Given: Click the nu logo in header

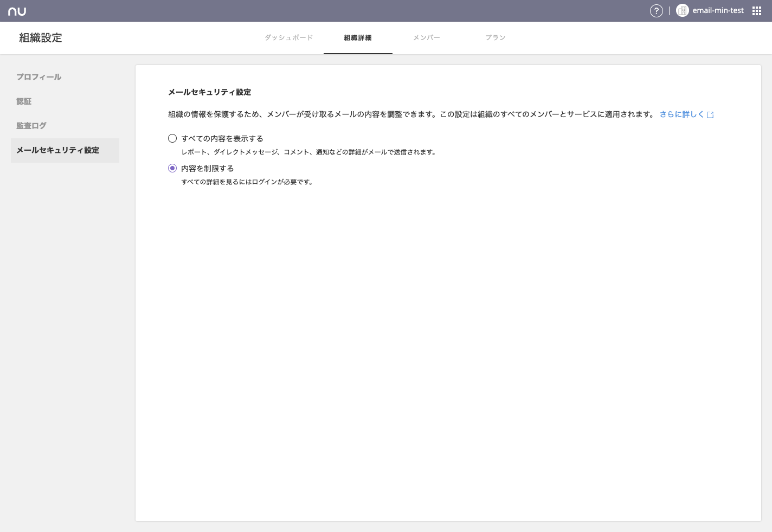Looking at the screenshot, I should (x=17, y=11).
